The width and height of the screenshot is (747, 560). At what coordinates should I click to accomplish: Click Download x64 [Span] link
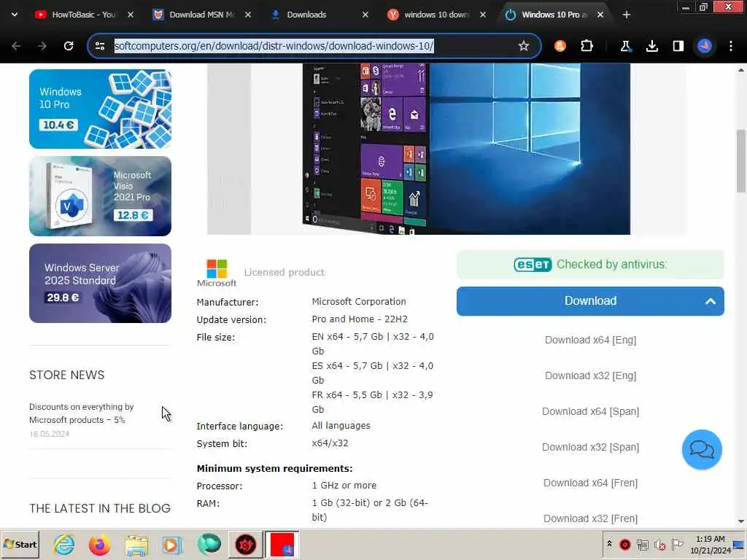click(590, 411)
